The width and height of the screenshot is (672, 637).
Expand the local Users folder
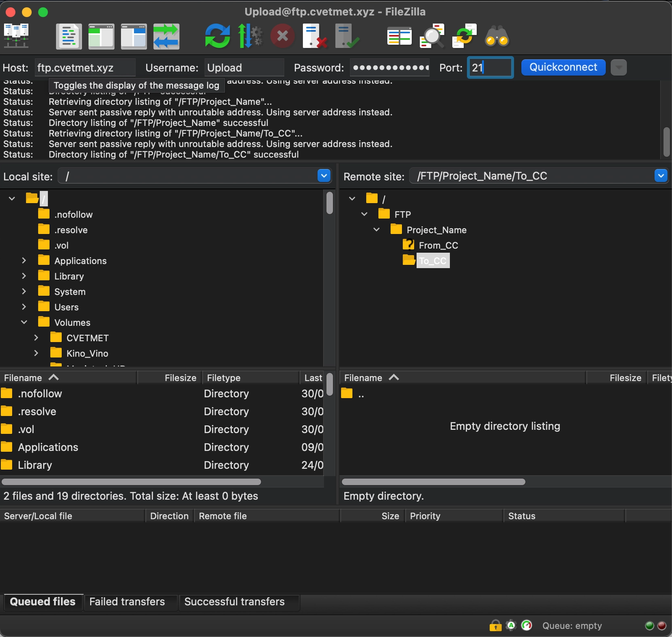click(24, 307)
